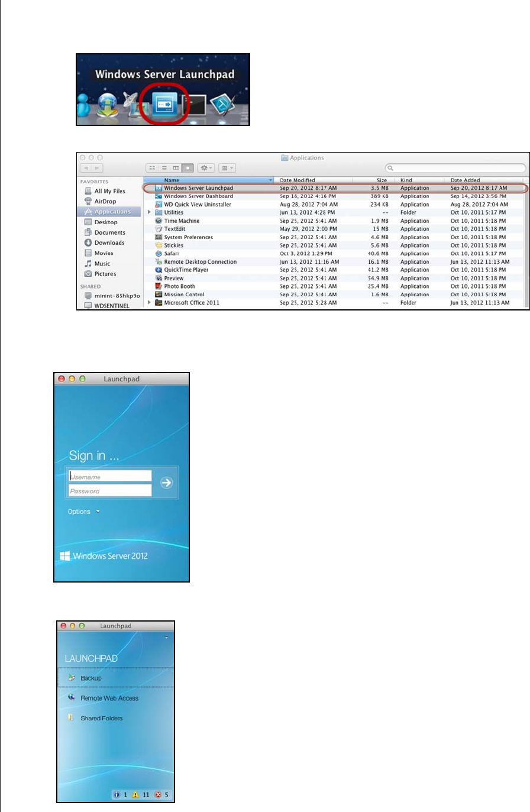Click the Finder search field
The image size is (530, 812).
455,169
